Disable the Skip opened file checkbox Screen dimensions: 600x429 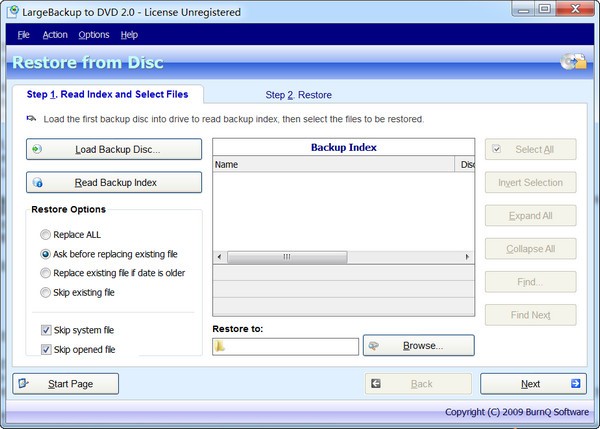pos(46,349)
